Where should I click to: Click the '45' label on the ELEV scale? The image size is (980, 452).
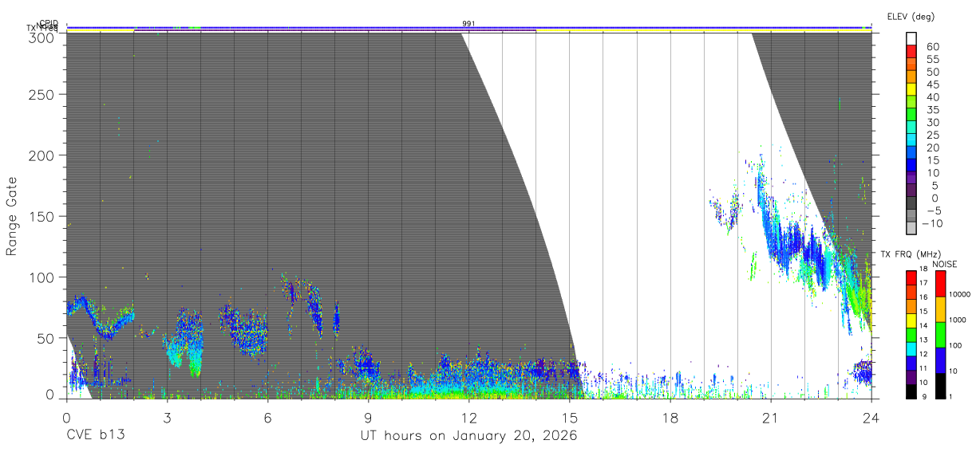point(932,85)
